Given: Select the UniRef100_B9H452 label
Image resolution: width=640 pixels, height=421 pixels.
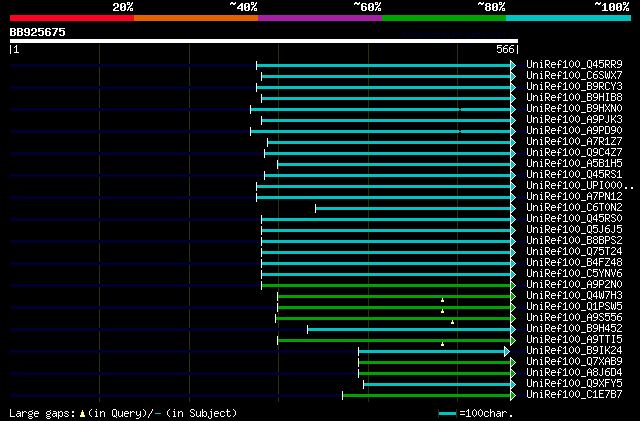Looking at the screenshot, I should pyautogui.click(x=574, y=329).
